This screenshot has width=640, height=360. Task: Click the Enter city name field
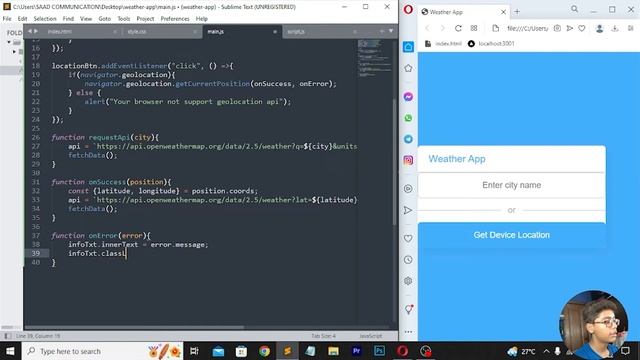coord(511,185)
